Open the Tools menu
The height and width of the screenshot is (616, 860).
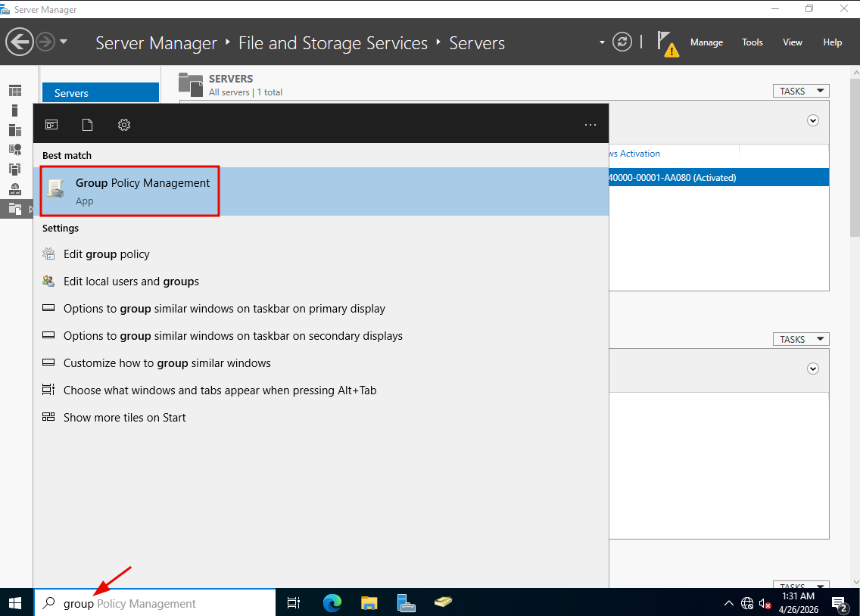752,42
